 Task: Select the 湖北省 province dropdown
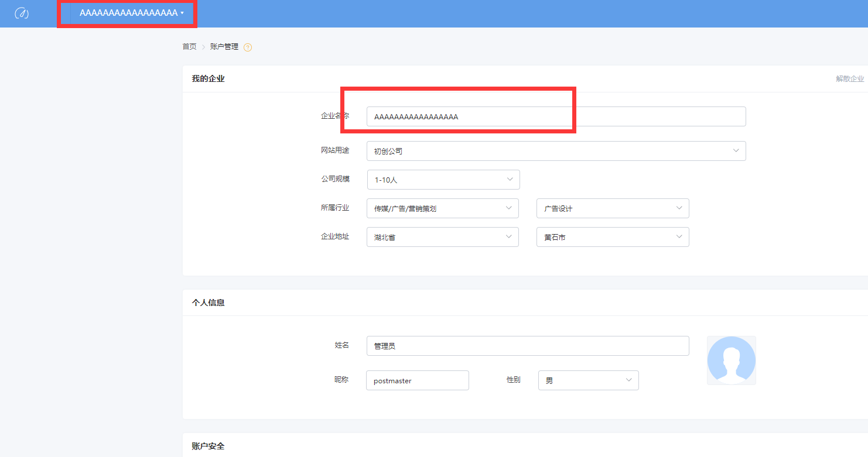[x=442, y=237]
